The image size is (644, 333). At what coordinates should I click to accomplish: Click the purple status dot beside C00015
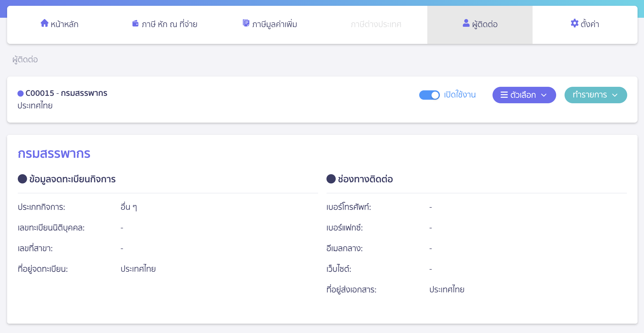pyautogui.click(x=20, y=94)
